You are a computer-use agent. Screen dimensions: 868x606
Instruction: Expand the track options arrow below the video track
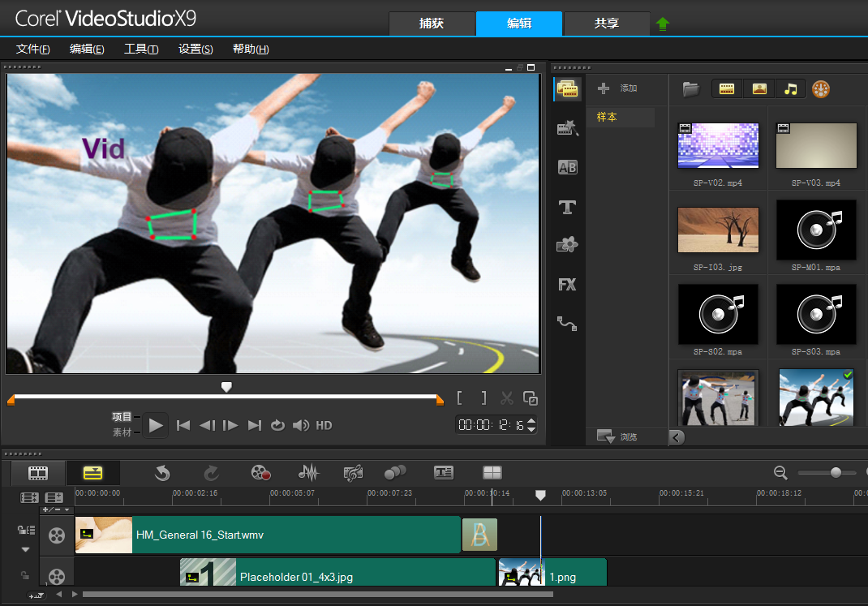tap(25, 549)
